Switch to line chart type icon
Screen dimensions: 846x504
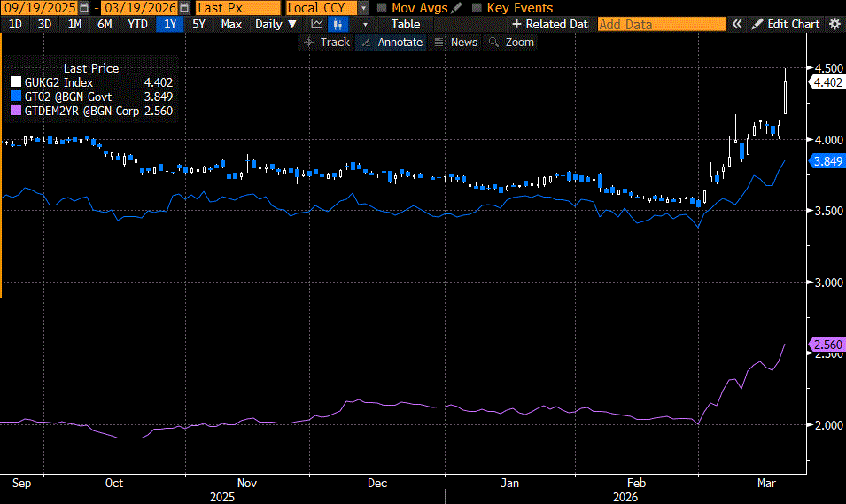click(x=316, y=24)
